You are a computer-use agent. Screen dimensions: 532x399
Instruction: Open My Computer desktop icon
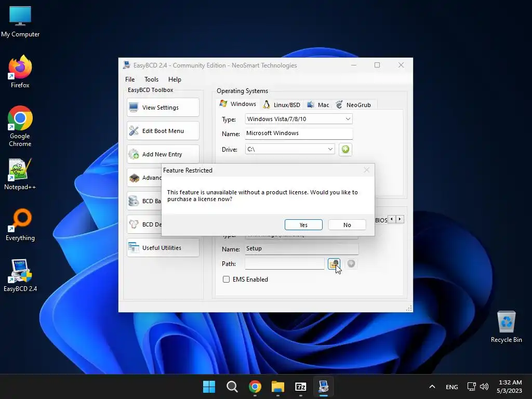tap(20, 22)
